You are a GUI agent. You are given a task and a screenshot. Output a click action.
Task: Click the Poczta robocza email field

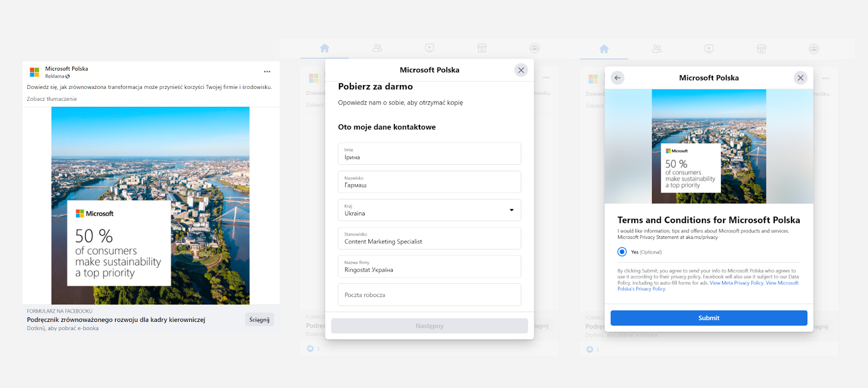coord(430,295)
